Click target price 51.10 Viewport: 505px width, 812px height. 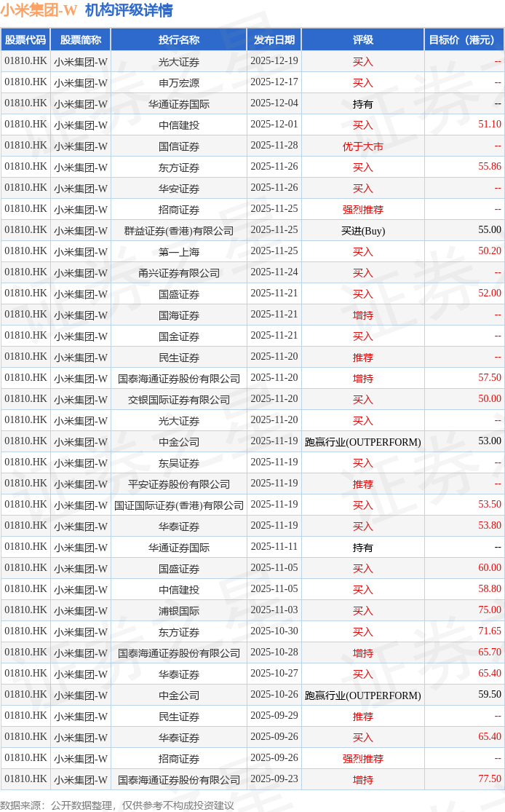pyautogui.click(x=490, y=125)
